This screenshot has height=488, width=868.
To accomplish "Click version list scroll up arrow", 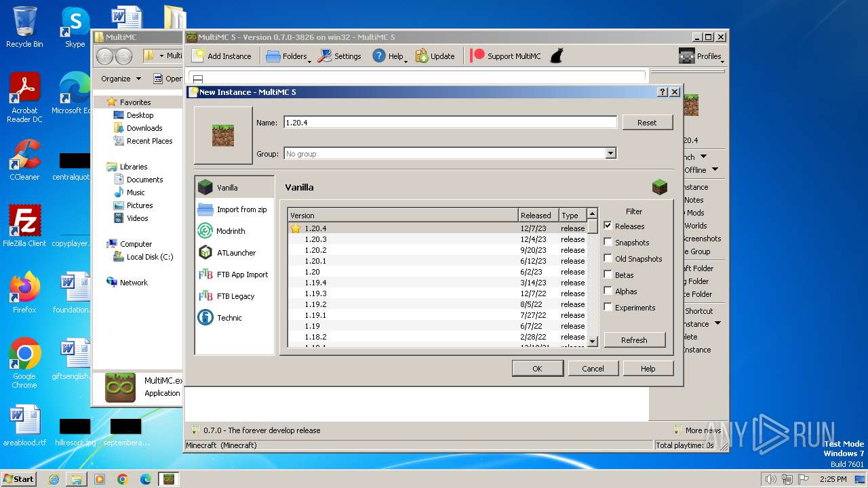I will tap(592, 213).
